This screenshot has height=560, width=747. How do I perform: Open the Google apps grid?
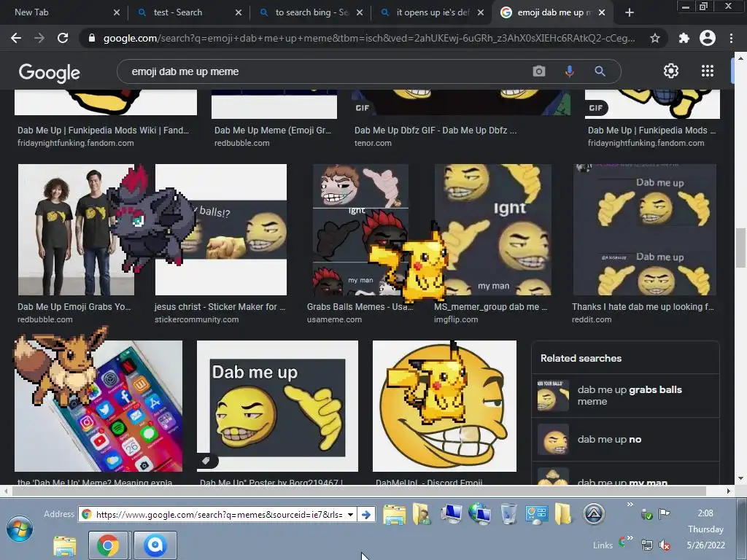[x=708, y=71]
